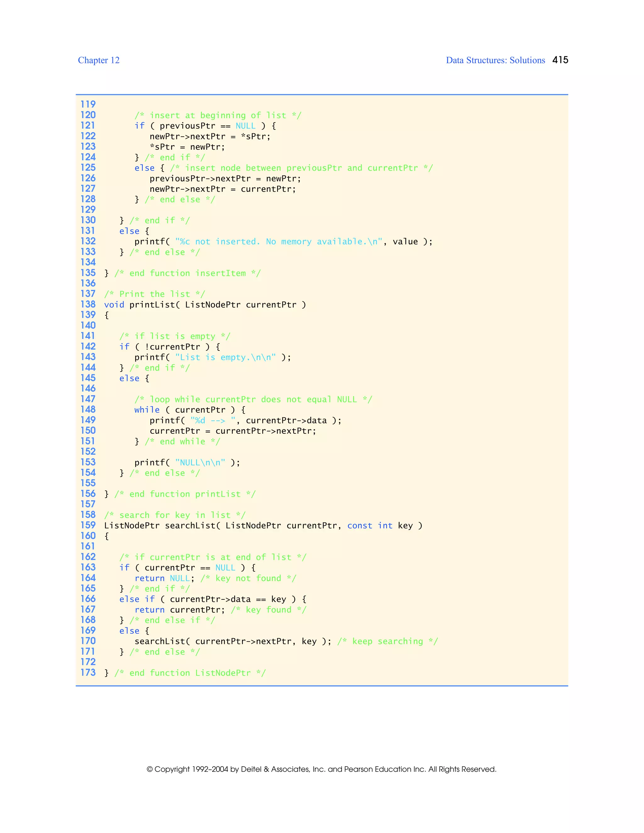Click the return NULL key not found line
Screen dimensions: 644x833
point(215,578)
